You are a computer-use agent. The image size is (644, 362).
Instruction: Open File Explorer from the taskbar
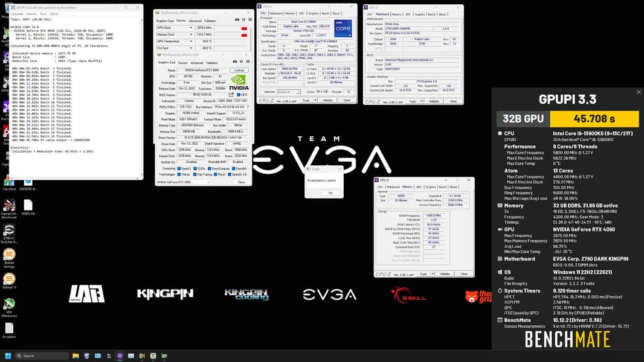tap(76, 356)
